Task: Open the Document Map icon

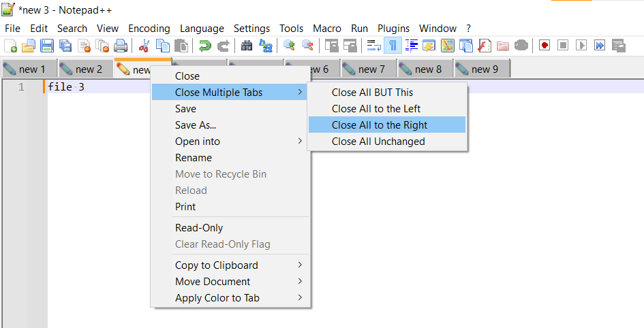Action: pyautogui.click(x=448, y=46)
